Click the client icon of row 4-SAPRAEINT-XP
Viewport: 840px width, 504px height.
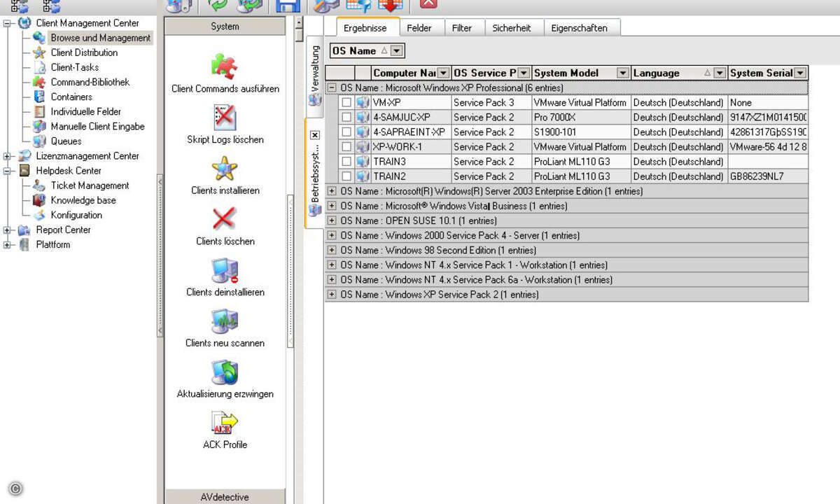point(363,132)
